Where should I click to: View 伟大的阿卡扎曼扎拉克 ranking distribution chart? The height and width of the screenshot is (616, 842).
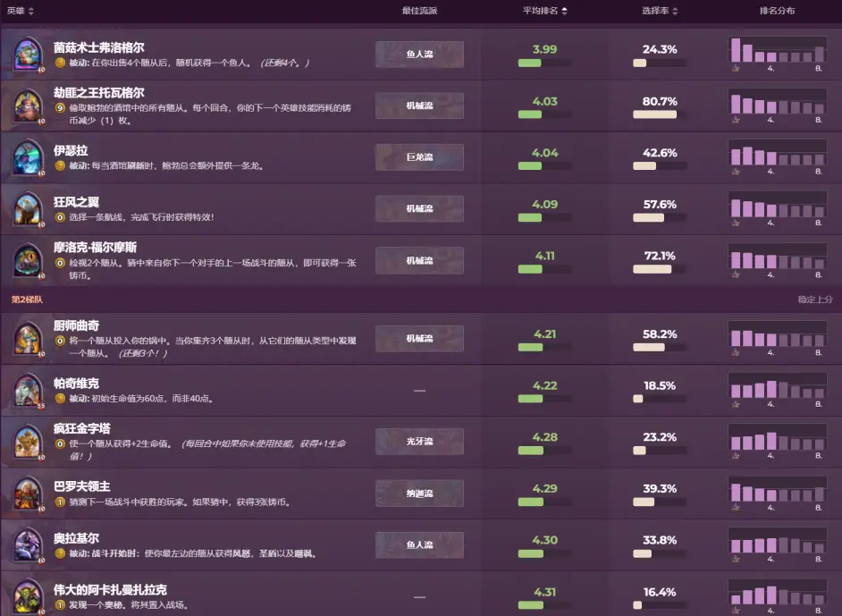pyautogui.click(x=777, y=596)
